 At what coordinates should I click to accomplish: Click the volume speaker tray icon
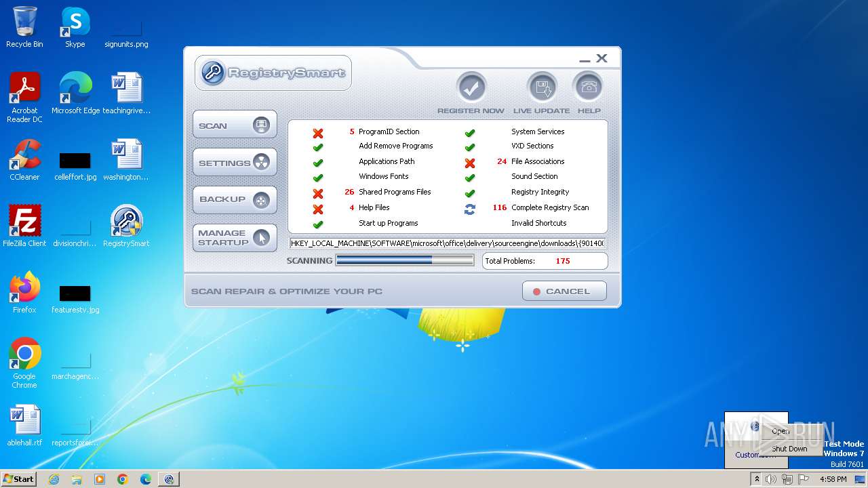pyautogui.click(x=771, y=479)
